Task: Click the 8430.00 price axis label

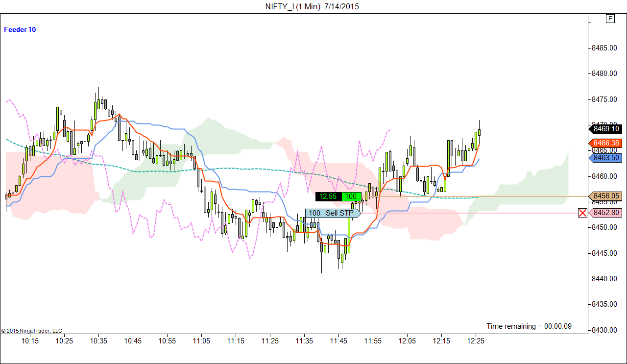Action: tap(604, 330)
